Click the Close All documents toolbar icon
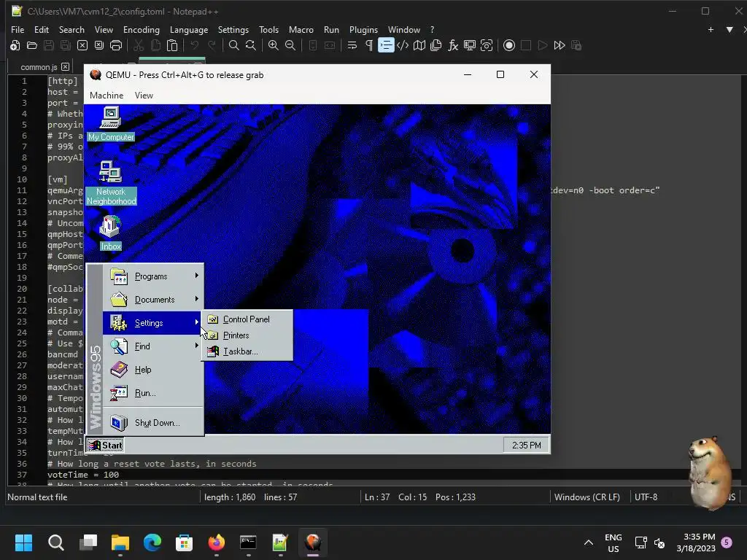Screen dimensions: 747x560 99,45
